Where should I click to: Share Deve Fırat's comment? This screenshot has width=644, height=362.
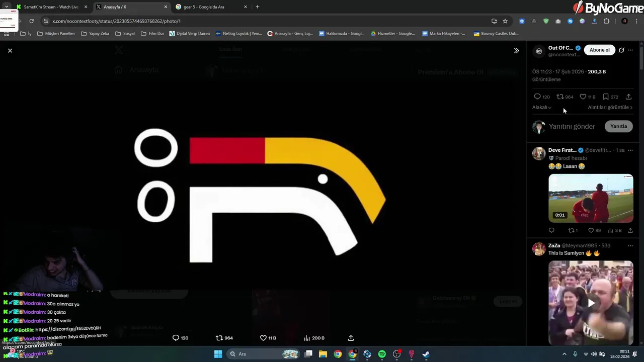(x=631, y=230)
